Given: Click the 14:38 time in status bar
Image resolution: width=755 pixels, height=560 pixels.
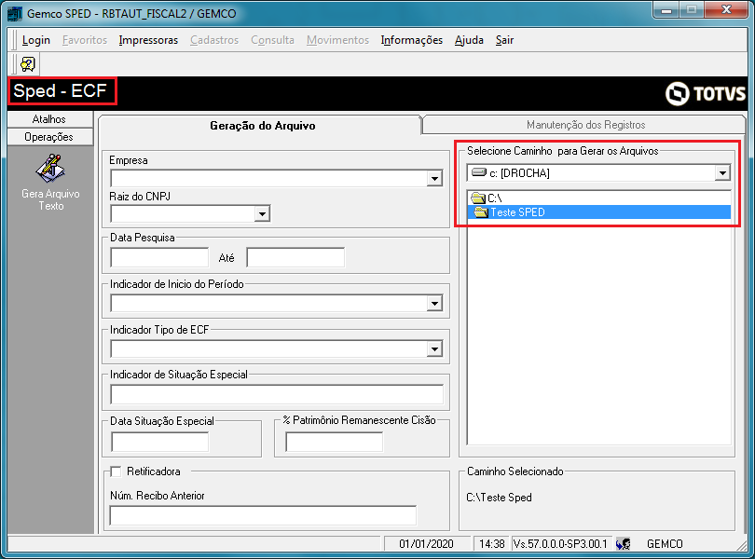Looking at the screenshot, I should [x=491, y=544].
